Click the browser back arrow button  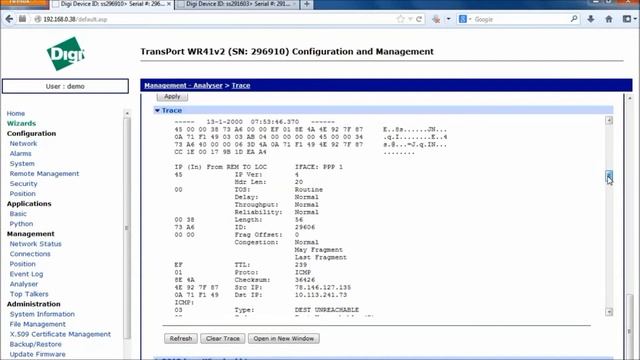click(x=9, y=19)
